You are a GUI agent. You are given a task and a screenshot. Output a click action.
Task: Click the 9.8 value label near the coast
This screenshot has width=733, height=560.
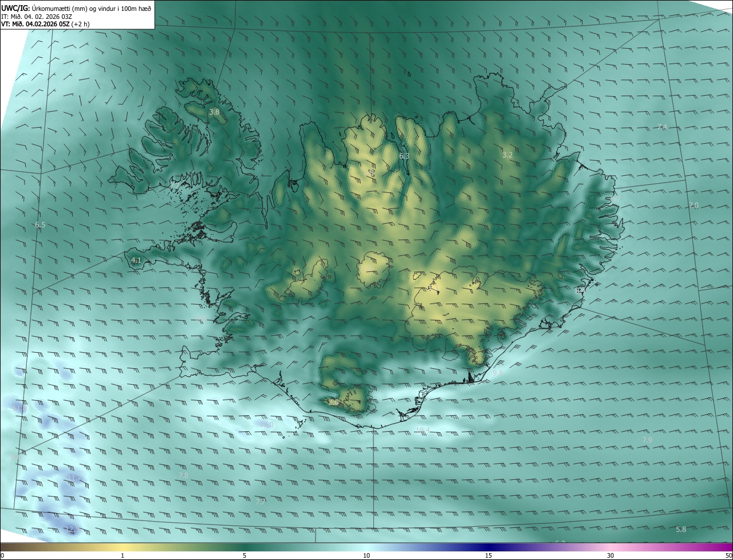[x=498, y=373]
